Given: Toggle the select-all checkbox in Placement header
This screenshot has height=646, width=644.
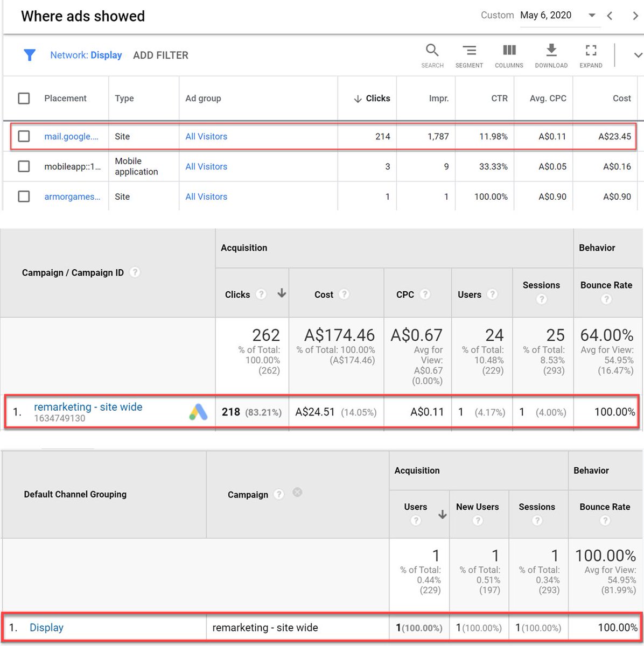Looking at the screenshot, I should pos(24,99).
